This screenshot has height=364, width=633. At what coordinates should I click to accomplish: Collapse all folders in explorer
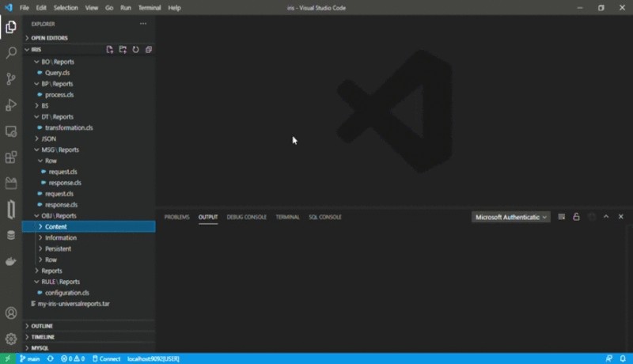(x=148, y=49)
